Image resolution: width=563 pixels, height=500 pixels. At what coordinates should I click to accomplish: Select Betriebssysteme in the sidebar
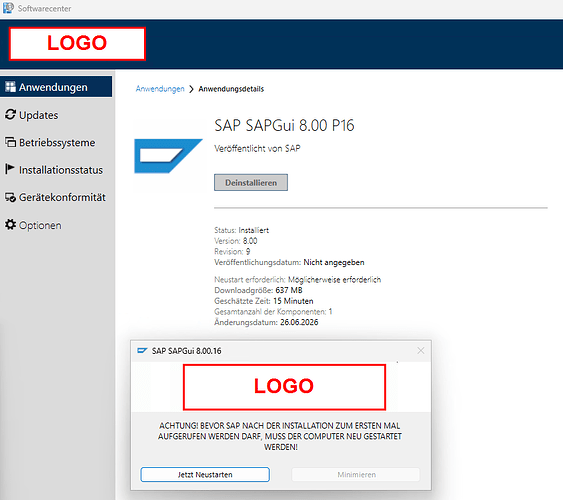56,142
